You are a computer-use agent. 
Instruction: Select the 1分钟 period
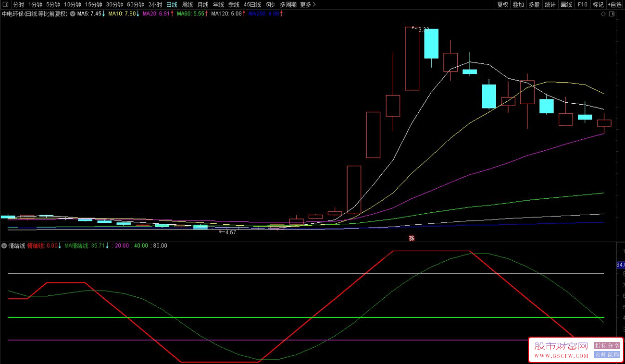(35, 4)
